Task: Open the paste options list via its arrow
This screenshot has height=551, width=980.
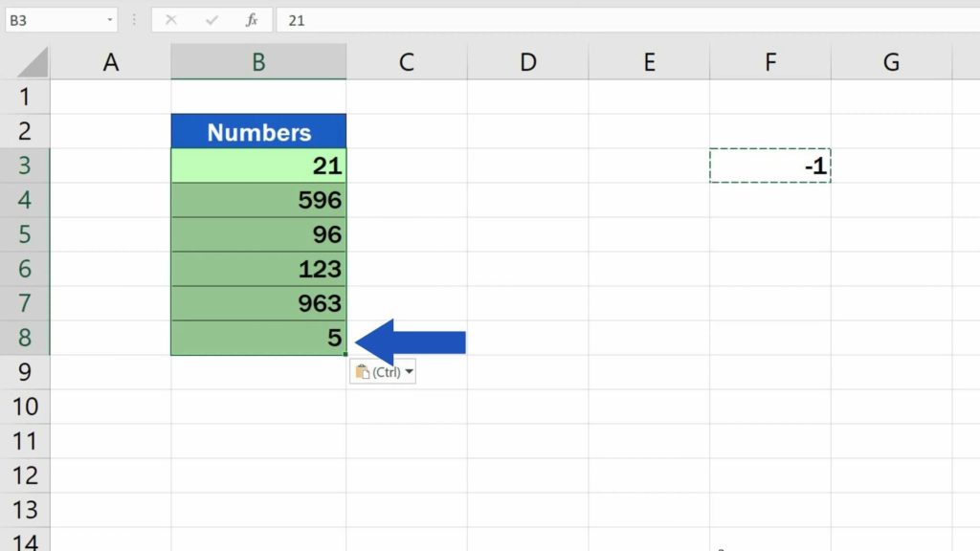Action: point(408,371)
